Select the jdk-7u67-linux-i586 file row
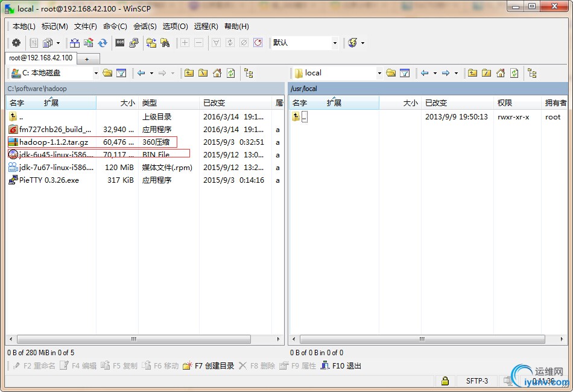 point(144,167)
